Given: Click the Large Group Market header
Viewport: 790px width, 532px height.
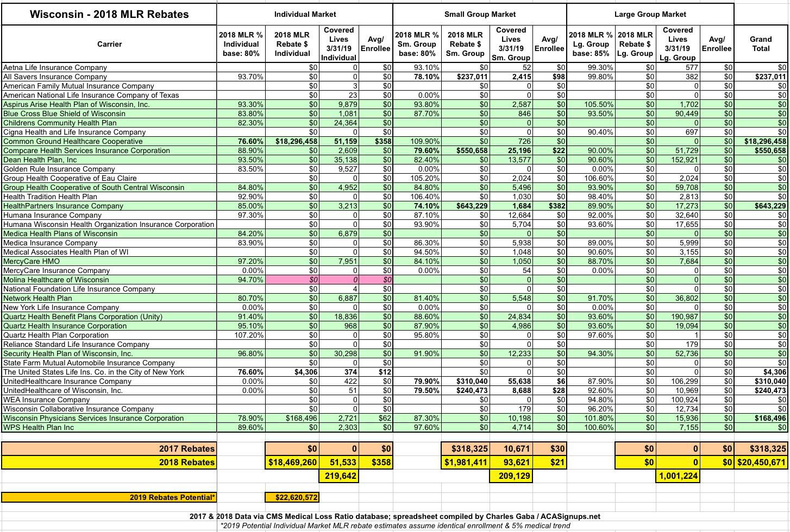Looking at the screenshot, I should pos(650,14).
